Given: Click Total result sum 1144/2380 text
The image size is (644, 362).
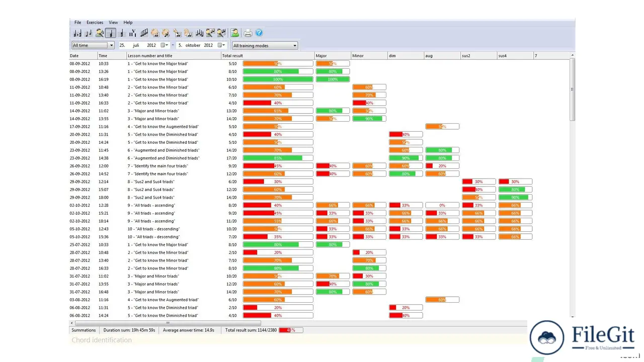Looking at the screenshot, I should tap(251, 330).
